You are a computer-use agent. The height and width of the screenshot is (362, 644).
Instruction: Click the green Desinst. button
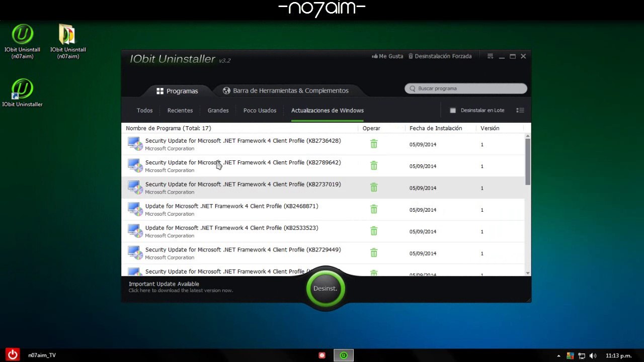click(x=326, y=289)
